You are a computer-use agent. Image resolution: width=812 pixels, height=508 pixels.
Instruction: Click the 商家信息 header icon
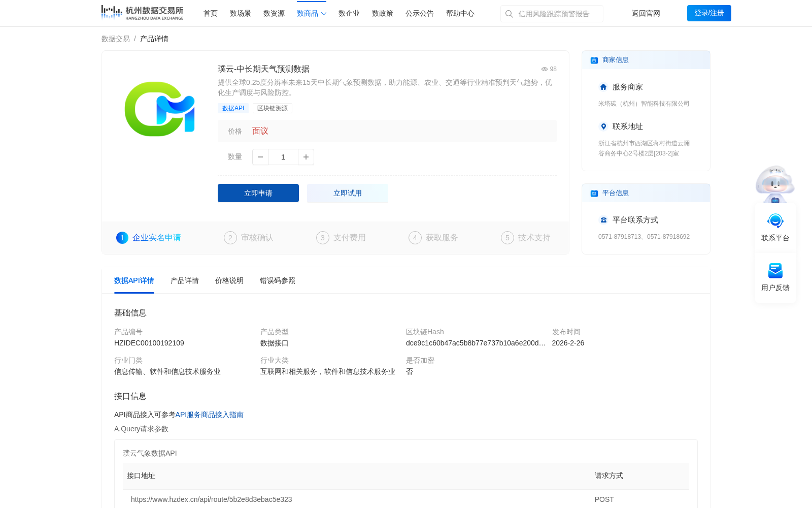click(594, 60)
